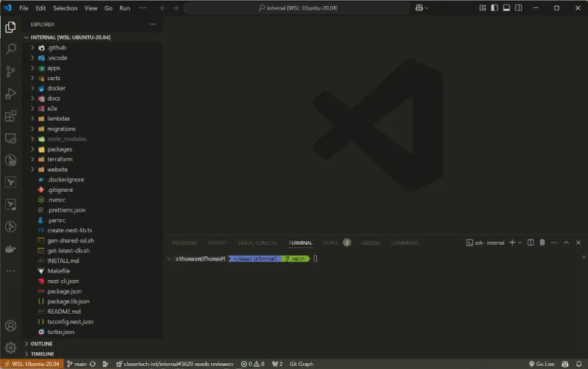The height and width of the screenshot is (369, 588).
Task: Show additional views in activity bar
Action: click(10, 271)
